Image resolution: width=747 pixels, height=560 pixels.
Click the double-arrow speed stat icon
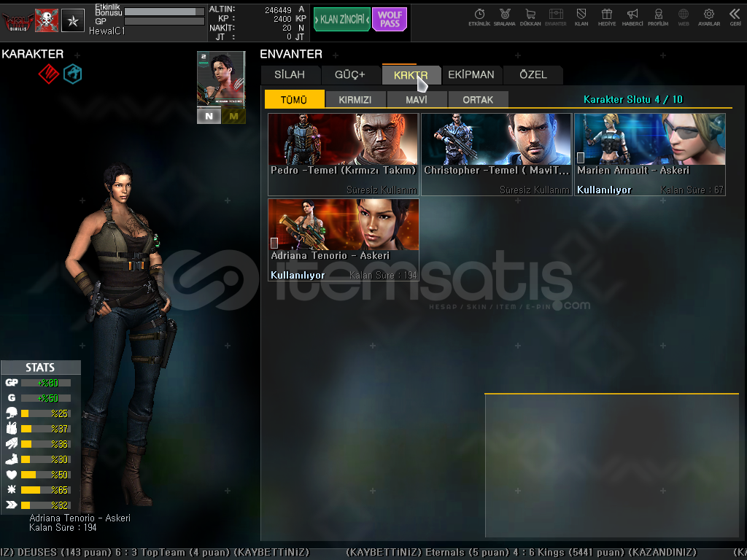(x=12, y=505)
